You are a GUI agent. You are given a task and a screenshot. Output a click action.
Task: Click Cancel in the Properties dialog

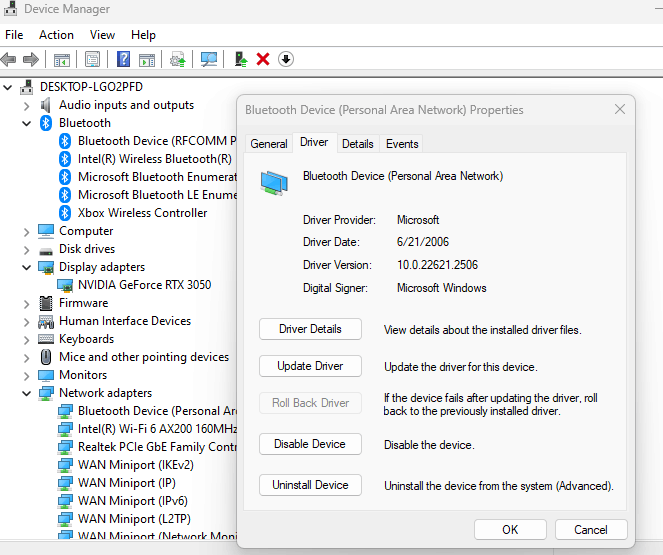click(x=591, y=530)
